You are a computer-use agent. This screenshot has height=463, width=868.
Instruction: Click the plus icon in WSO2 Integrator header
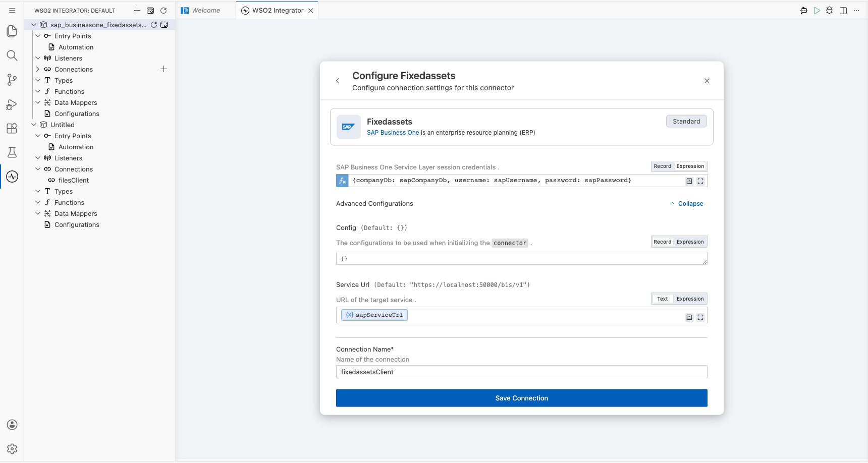click(137, 11)
